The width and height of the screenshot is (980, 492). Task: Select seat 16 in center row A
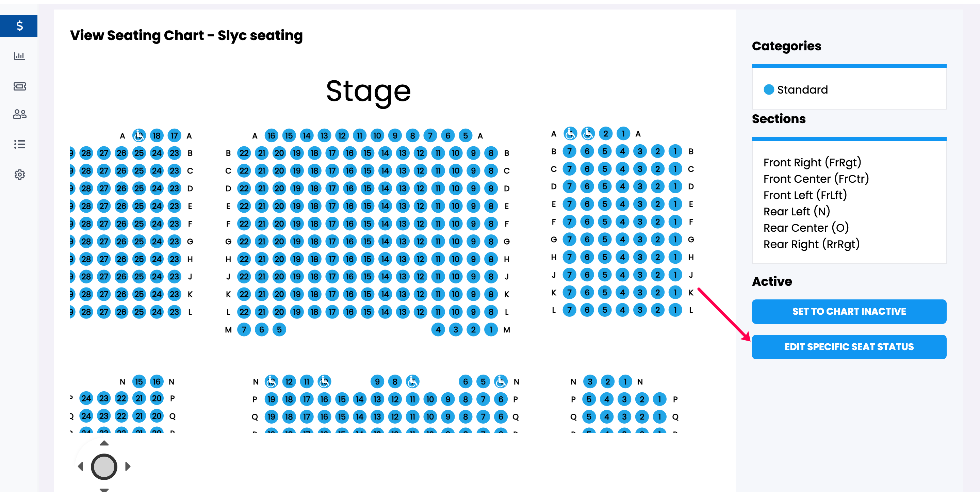271,135
